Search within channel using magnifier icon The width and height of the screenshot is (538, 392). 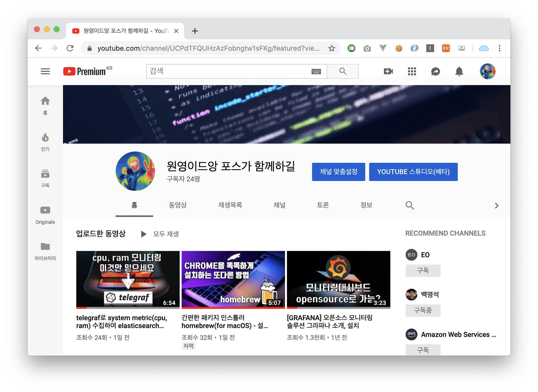(x=410, y=205)
